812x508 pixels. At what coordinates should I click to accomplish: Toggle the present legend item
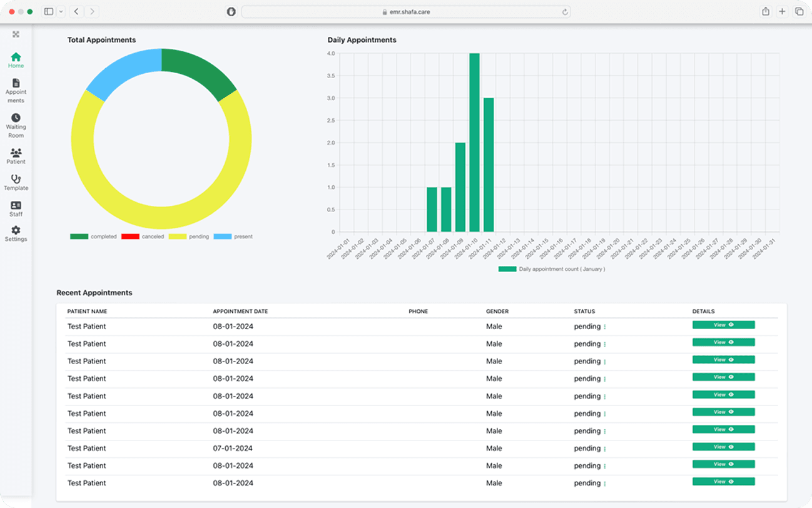coord(222,236)
